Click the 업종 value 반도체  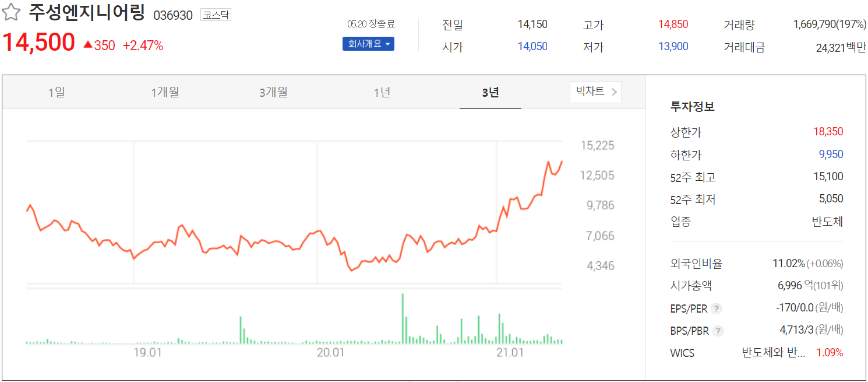[828, 222]
